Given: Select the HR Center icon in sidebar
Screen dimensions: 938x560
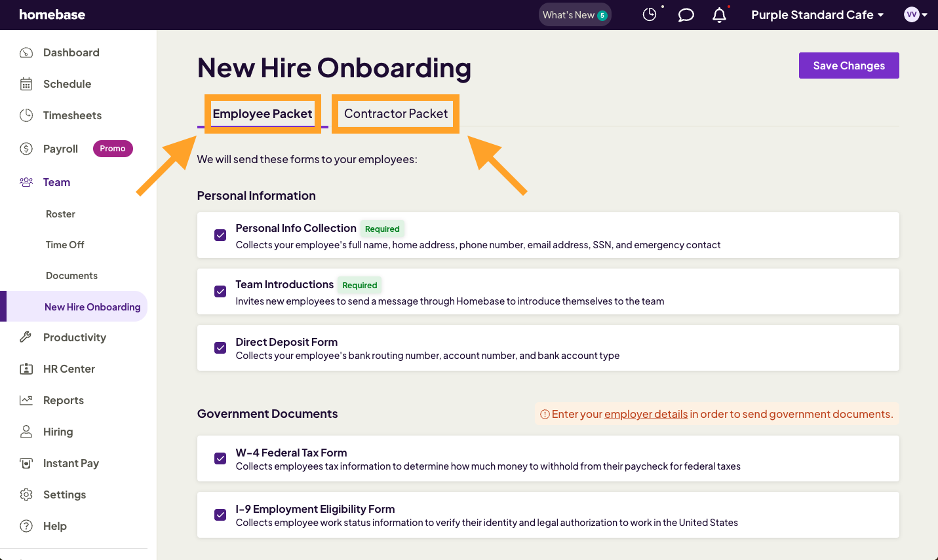Looking at the screenshot, I should (x=27, y=368).
